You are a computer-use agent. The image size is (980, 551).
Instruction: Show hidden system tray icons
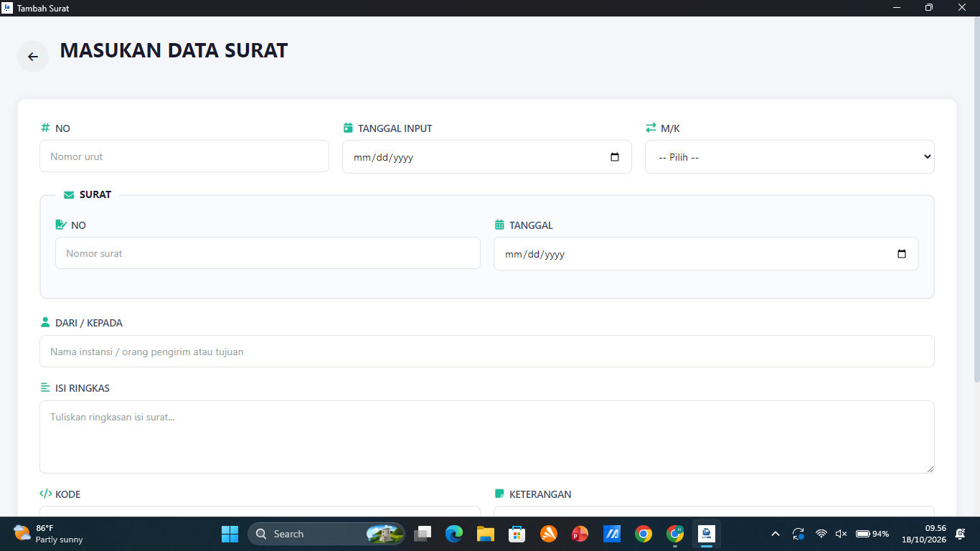coord(775,534)
